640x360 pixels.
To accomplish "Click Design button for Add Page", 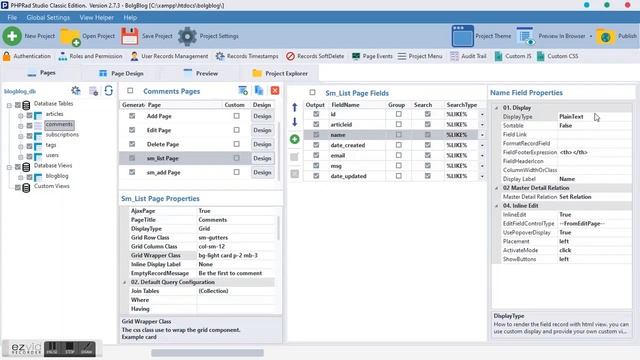I will pos(262,116).
